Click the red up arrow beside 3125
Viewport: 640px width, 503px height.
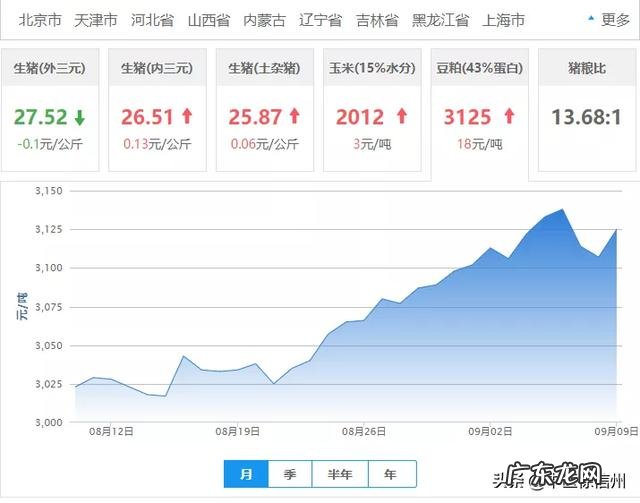pos(509,116)
